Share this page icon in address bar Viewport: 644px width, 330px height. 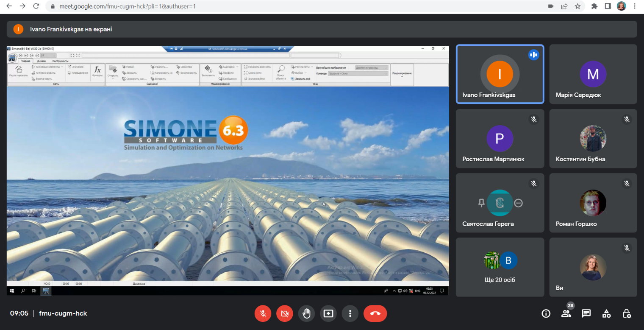point(564,6)
